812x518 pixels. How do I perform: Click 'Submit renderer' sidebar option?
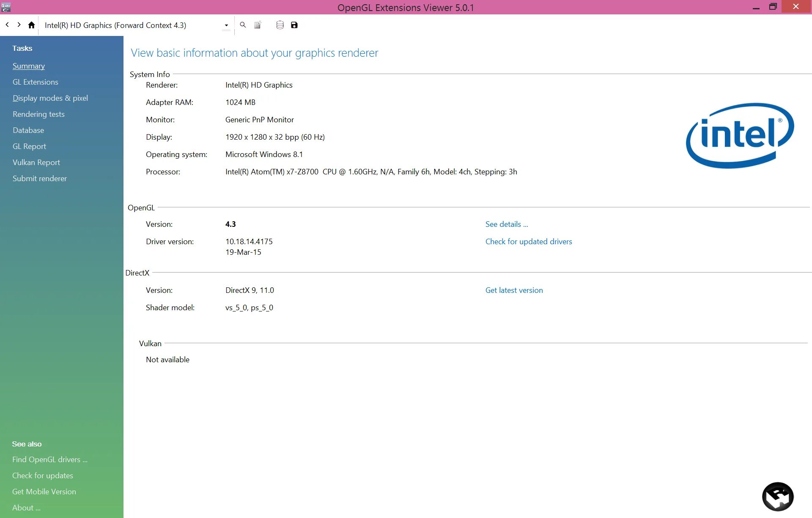[x=39, y=178]
